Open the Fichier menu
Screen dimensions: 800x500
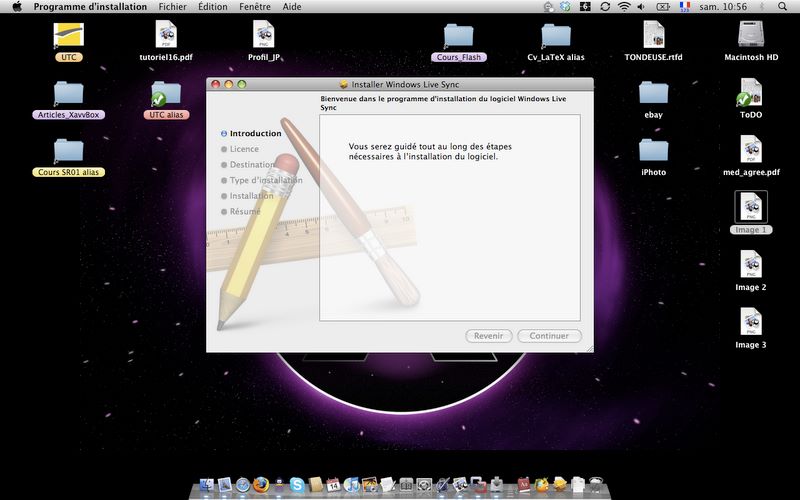(172, 7)
